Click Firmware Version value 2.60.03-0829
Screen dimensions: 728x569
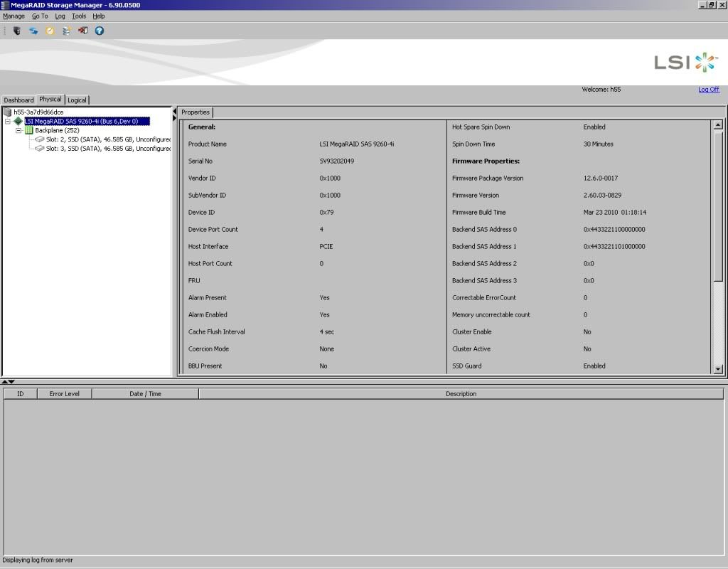pyautogui.click(x=602, y=196)
